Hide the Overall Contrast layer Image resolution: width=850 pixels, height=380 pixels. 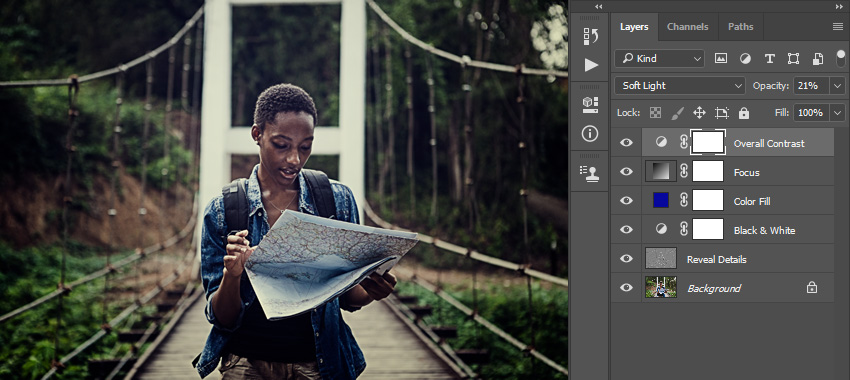click(x=627, y=143)
